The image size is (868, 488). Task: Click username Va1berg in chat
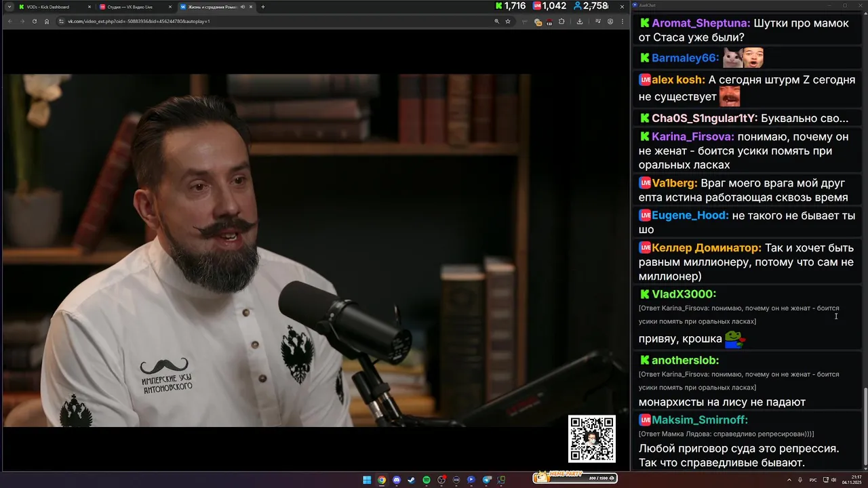pyautogui.click(x=674, y=183)
